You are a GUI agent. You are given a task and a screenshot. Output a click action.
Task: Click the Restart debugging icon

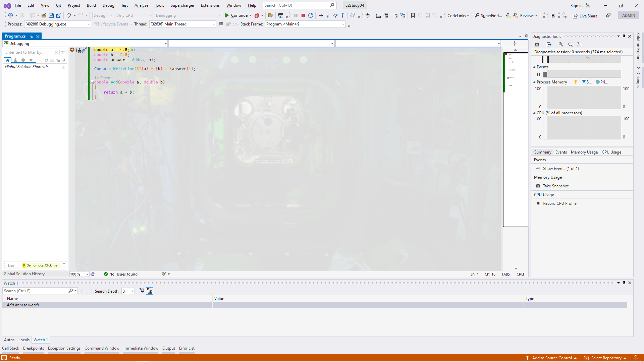311,15
